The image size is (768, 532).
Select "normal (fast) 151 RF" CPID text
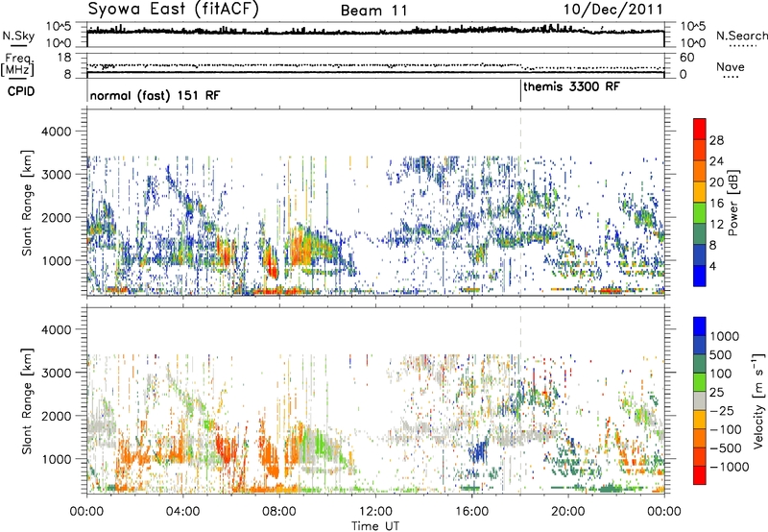tap(156, 95)
